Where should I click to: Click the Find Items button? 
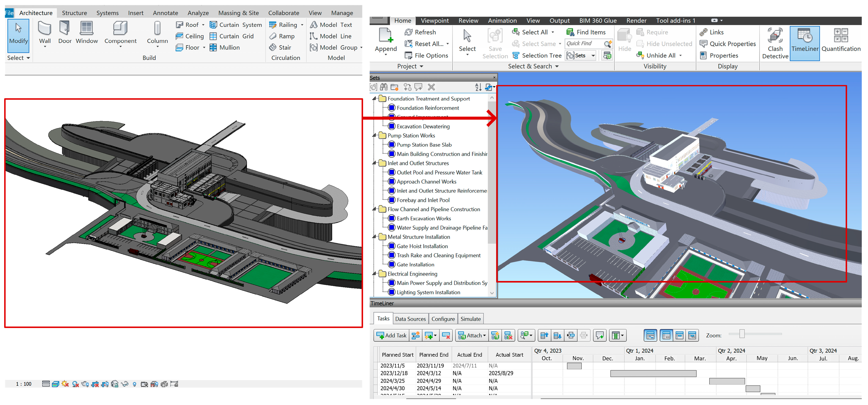(586, 32)
